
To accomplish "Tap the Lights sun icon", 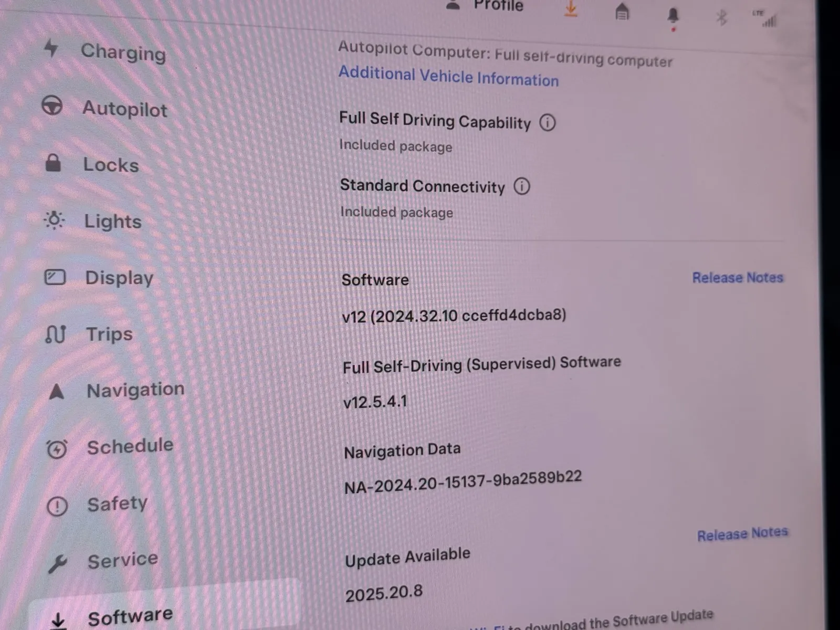I will coord(54,220).
